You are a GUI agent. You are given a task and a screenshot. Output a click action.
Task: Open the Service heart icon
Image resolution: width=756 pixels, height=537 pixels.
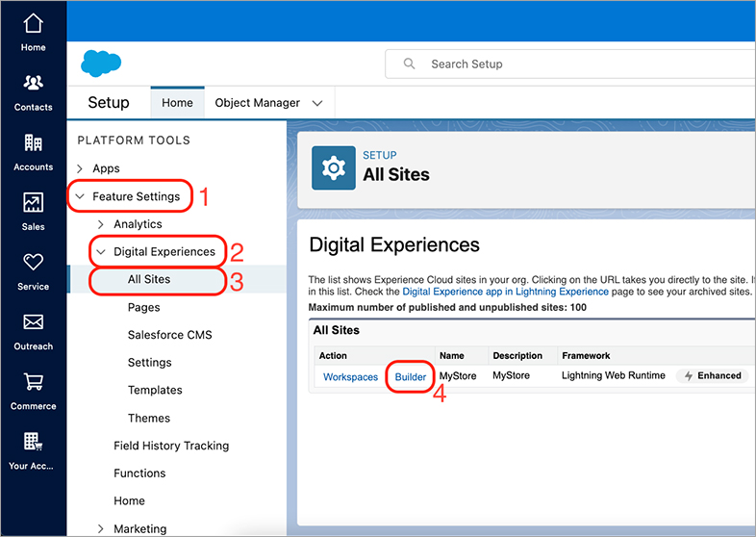point(33,262)
